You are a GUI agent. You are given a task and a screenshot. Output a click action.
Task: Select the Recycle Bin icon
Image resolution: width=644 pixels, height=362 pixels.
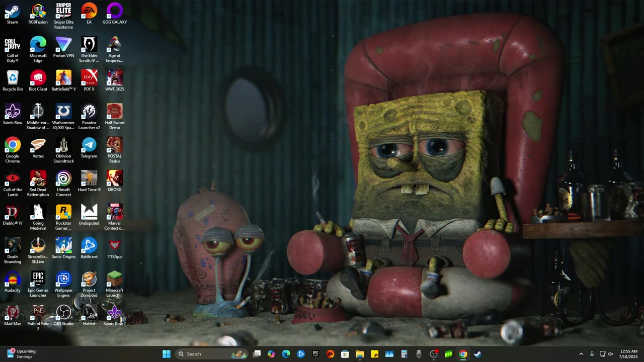pyautogui.click(x=13, y=81)
